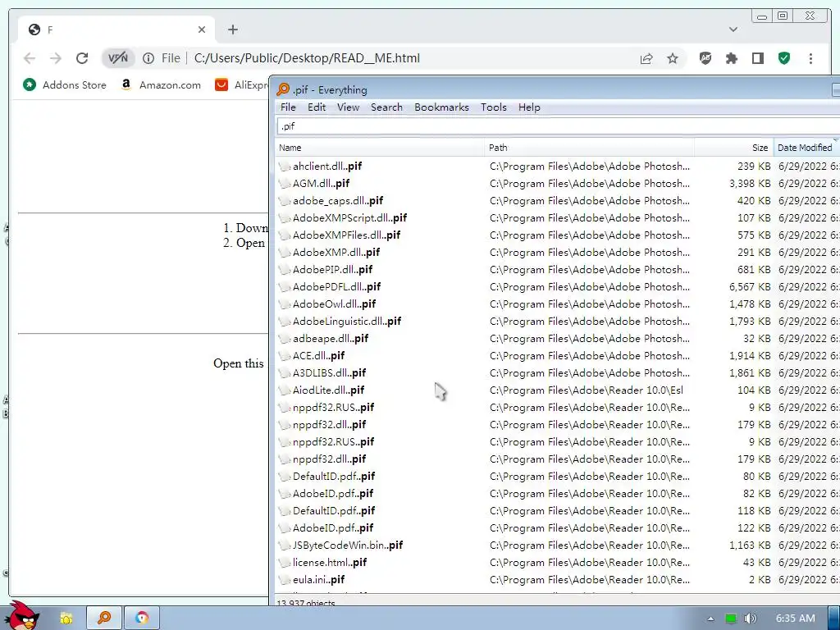The image size is (840, 630).
Task: Open the ad blocker extension icon
Action: click(x=705, y=58)
